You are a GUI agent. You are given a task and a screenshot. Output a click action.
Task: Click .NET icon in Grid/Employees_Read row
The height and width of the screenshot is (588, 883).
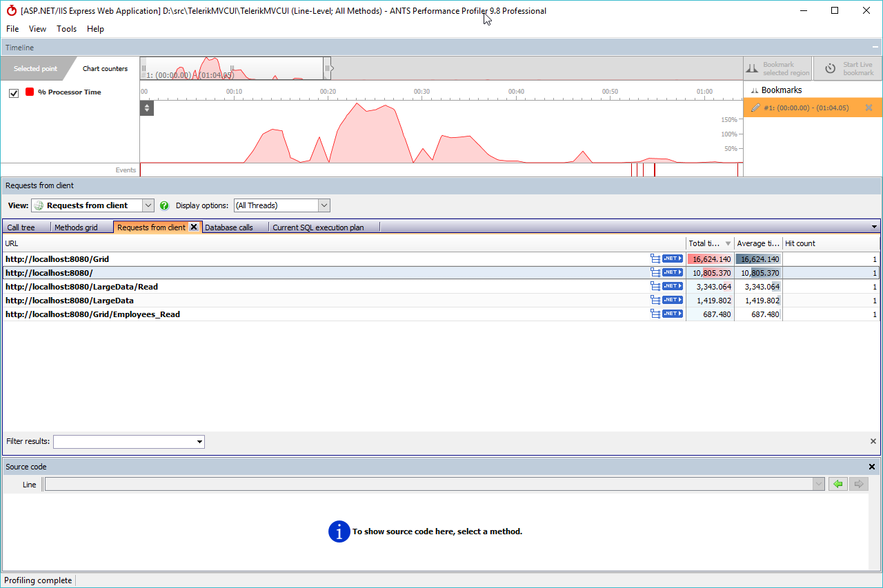coord(672,314)
